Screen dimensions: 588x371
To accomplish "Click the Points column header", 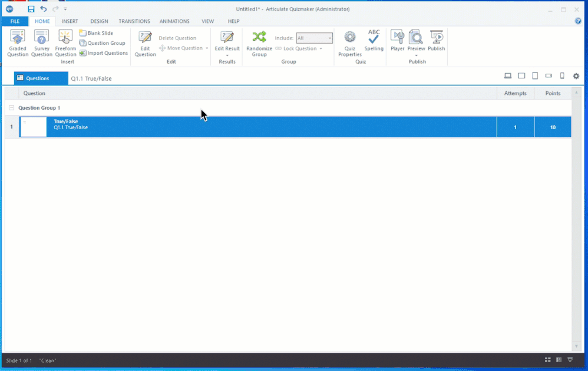I will point(553,93).
